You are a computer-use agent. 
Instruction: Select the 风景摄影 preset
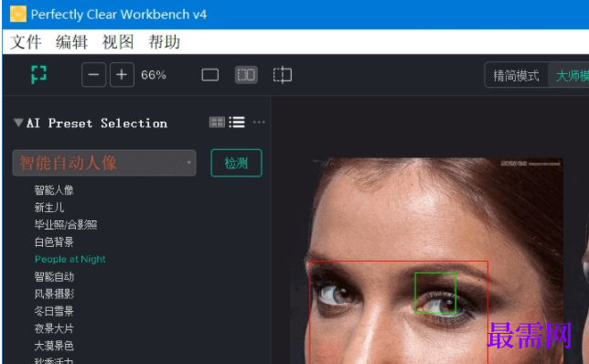point(54,294)
